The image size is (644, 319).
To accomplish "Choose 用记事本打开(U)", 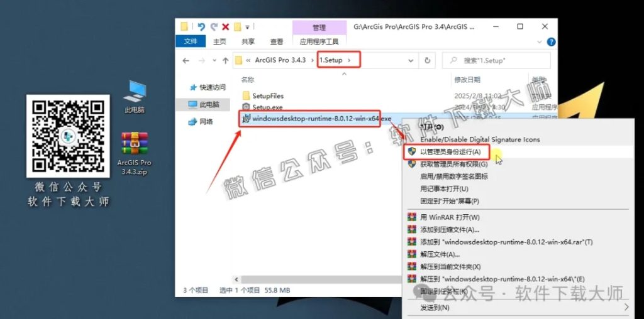I will coord(444,189).
